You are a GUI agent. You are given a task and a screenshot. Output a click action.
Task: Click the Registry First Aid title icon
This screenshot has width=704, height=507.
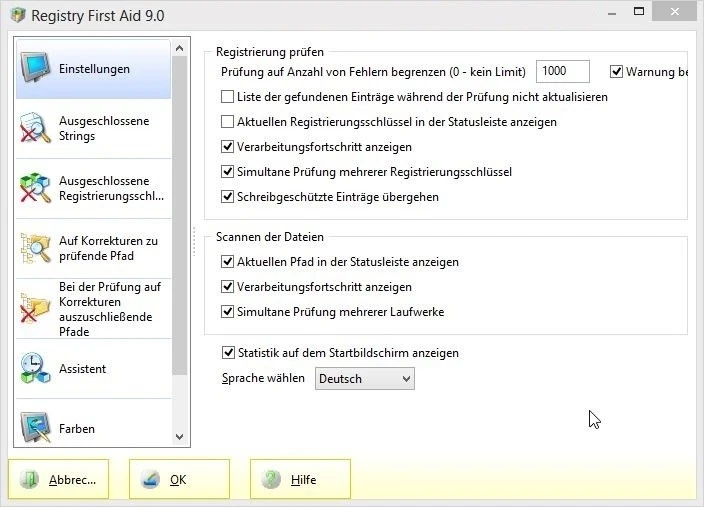tap(18, 15)
